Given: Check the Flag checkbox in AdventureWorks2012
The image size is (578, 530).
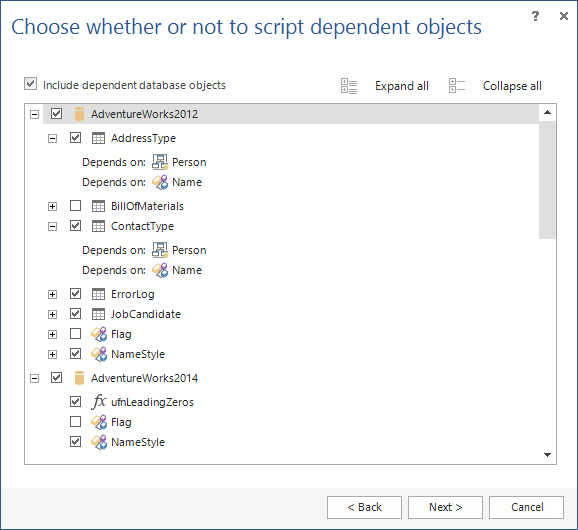Looking at the screenshot, I should (76, 334).
